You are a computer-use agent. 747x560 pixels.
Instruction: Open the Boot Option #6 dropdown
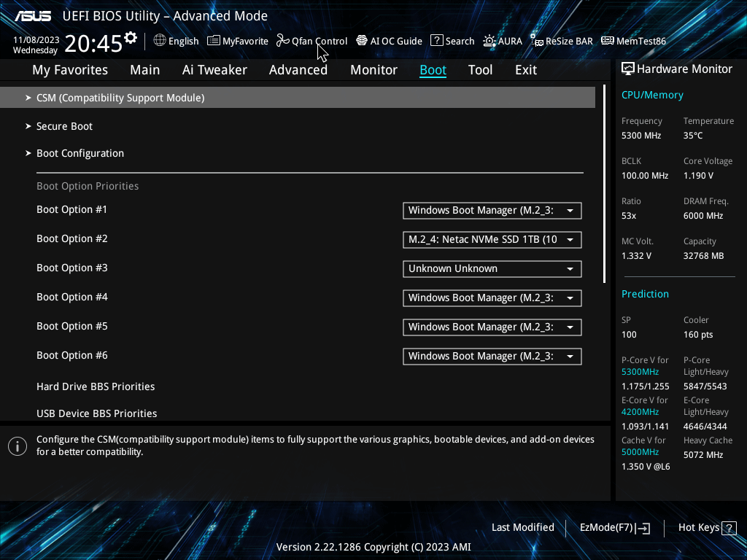pyautogui.click(x=492, y=356)
